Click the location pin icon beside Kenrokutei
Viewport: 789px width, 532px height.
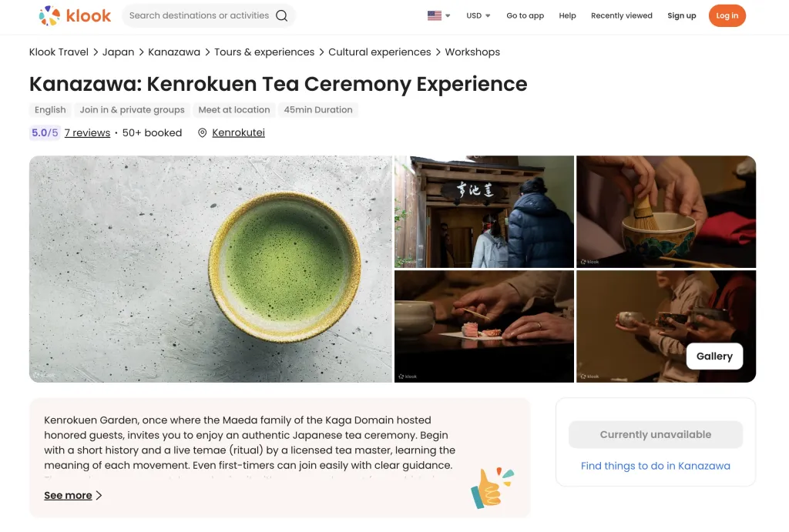pyautogui.click(x=203, y=133)
